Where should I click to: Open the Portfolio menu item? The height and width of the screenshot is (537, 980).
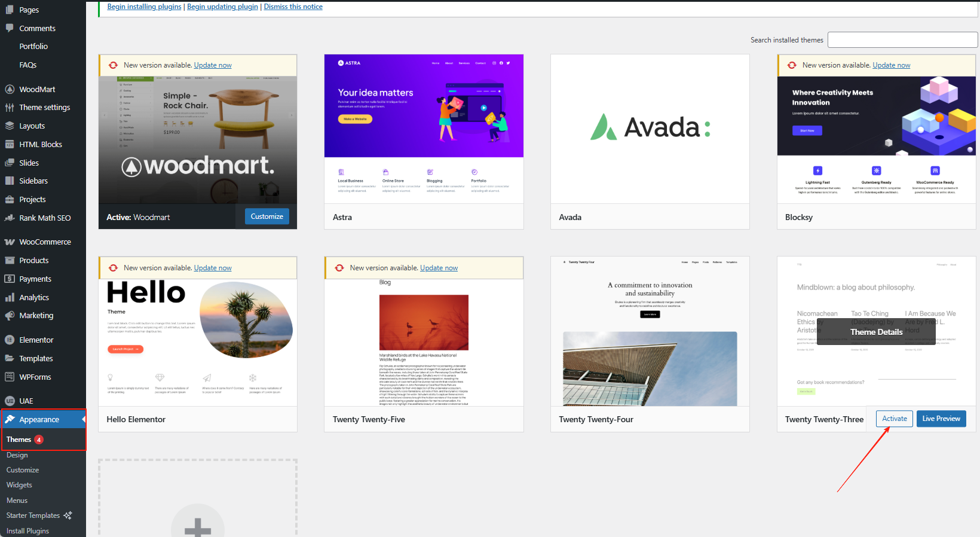coord(33,47)
